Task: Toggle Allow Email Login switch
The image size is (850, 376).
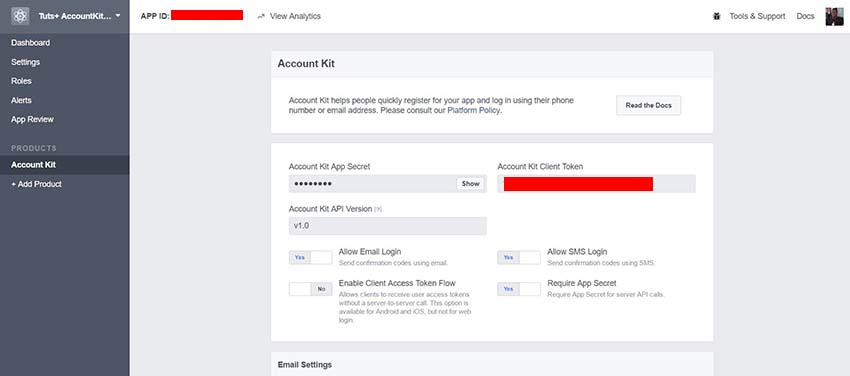Action: point(311,257)
